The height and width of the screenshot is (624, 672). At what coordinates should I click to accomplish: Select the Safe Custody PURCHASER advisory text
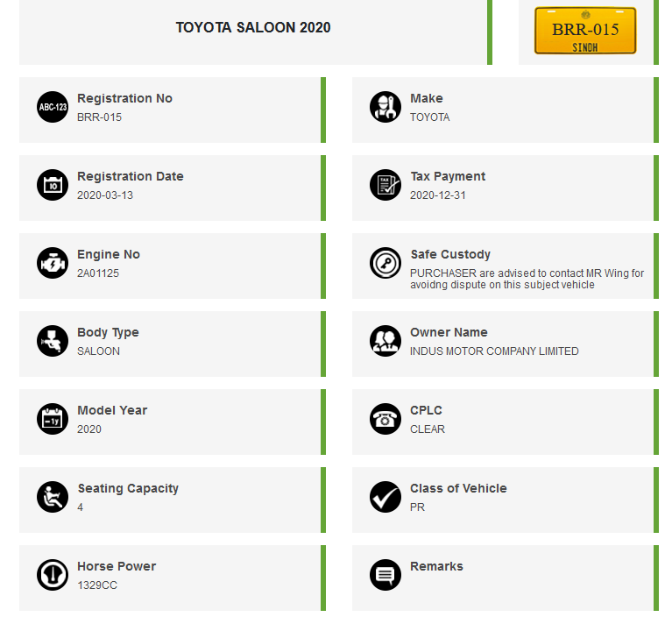coord(527,279)
